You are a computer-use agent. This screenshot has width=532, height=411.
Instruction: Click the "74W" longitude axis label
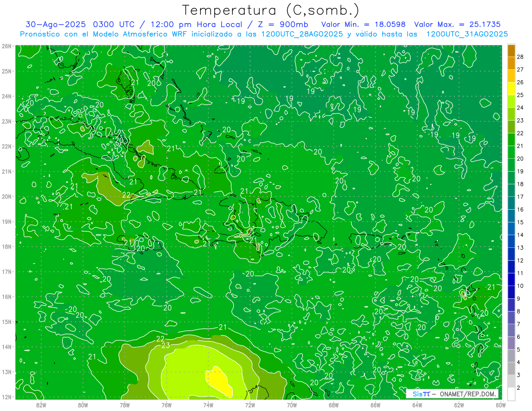(x=208, y=404)
